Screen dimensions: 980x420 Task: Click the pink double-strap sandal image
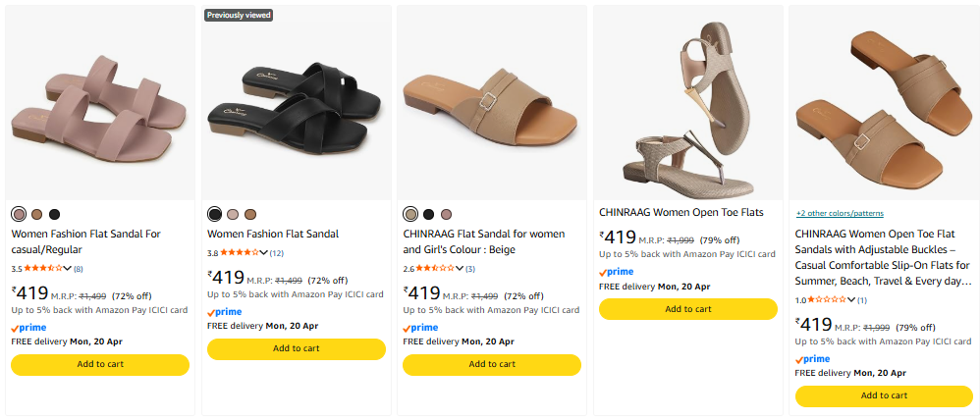pyautogui.click(x=100, y=103)
